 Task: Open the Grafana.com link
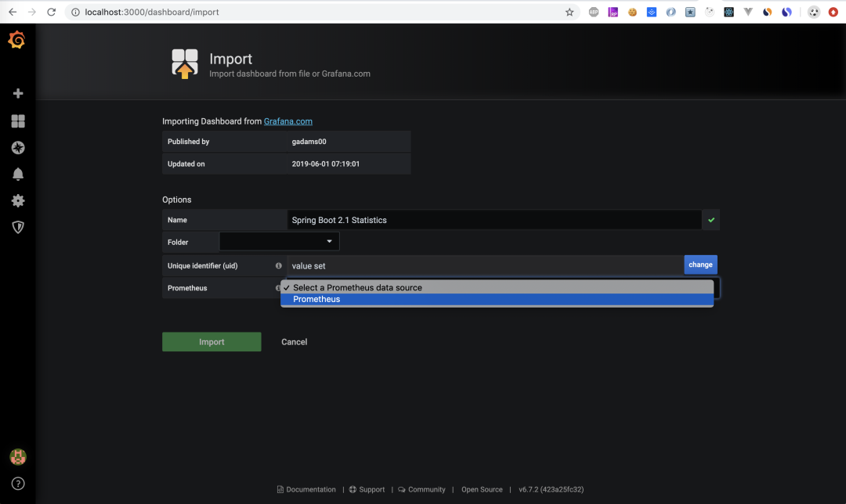pos(288,121)
